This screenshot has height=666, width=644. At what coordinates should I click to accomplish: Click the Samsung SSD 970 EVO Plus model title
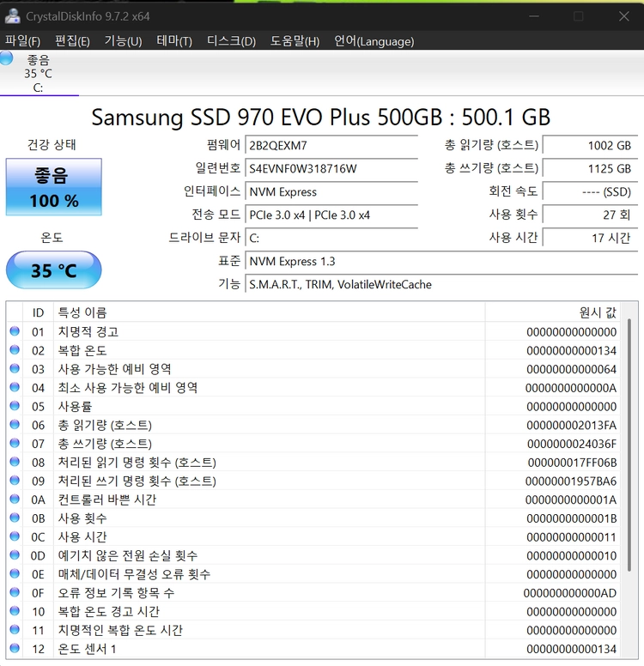click(321, 118)
